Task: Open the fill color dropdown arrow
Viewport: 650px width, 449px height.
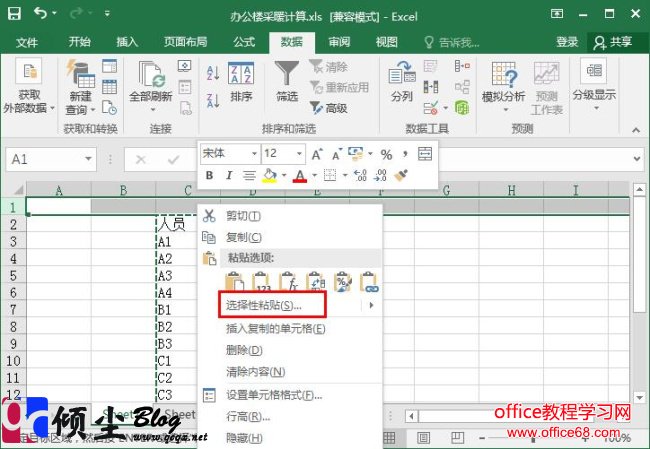Action: pyautogui.click(x=284, y=175)
